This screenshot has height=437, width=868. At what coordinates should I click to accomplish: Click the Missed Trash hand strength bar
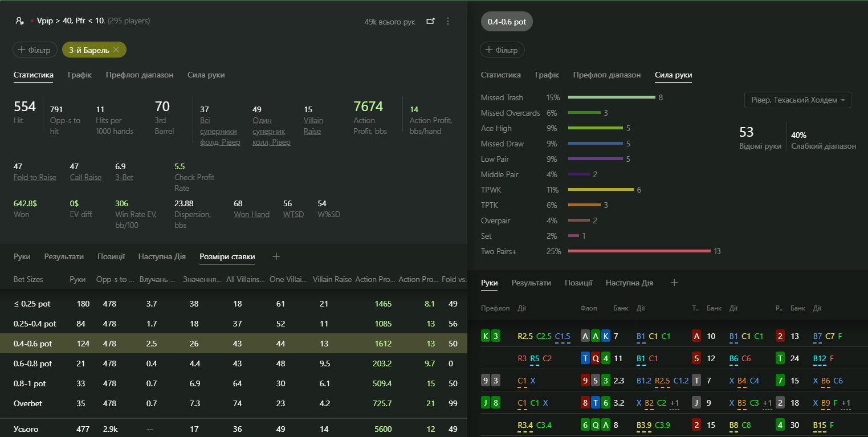pos(612,97)
